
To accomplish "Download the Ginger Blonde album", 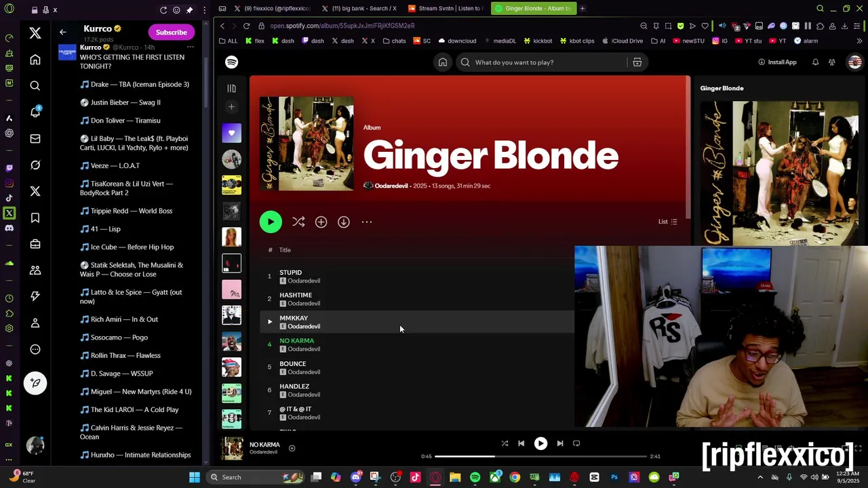I will point(344,222).
